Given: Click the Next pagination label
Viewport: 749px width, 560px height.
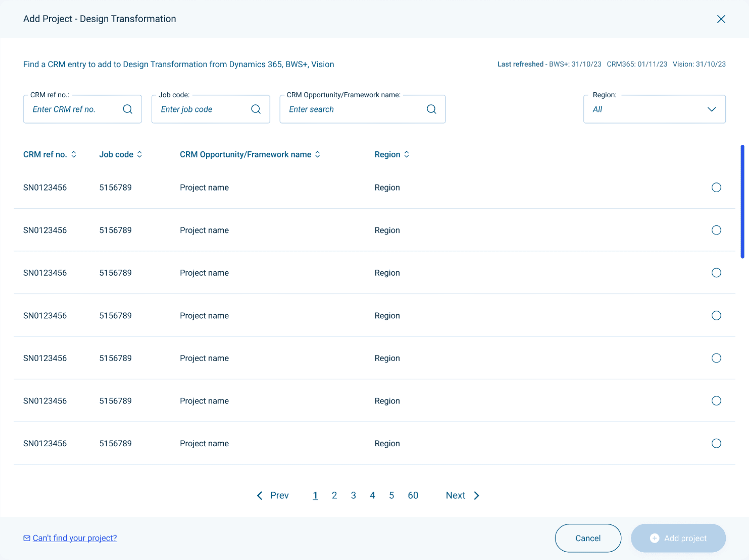Looking at the screenshot, I should click(x=455, y=495).
